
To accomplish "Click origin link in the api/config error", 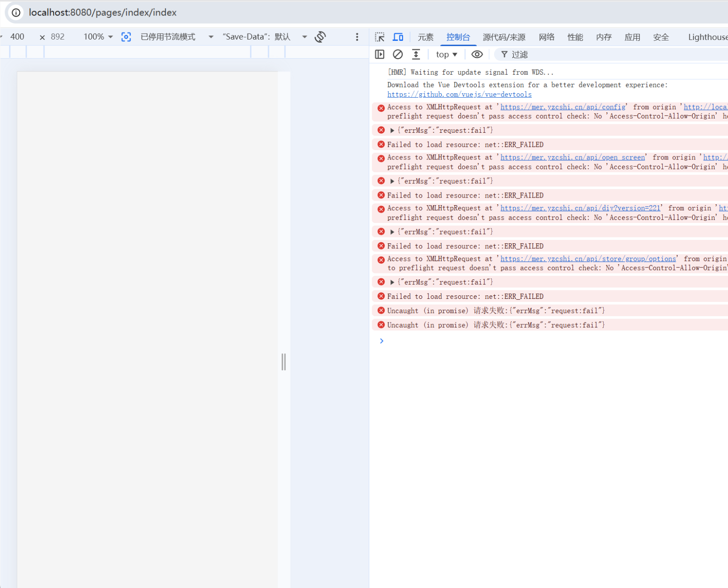I will click(705, 107).
